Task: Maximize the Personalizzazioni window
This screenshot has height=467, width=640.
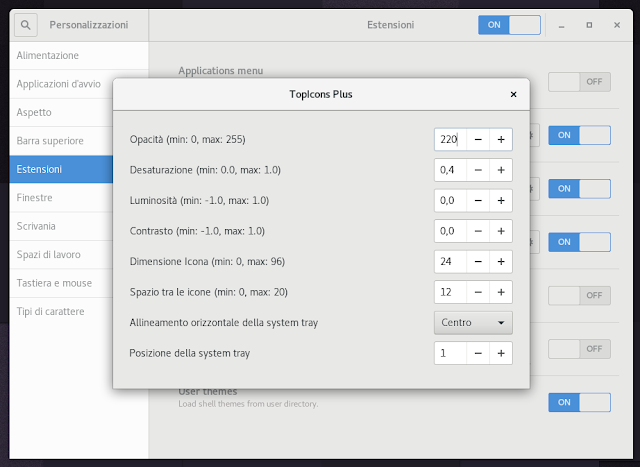Action: [x=589, y=25]
